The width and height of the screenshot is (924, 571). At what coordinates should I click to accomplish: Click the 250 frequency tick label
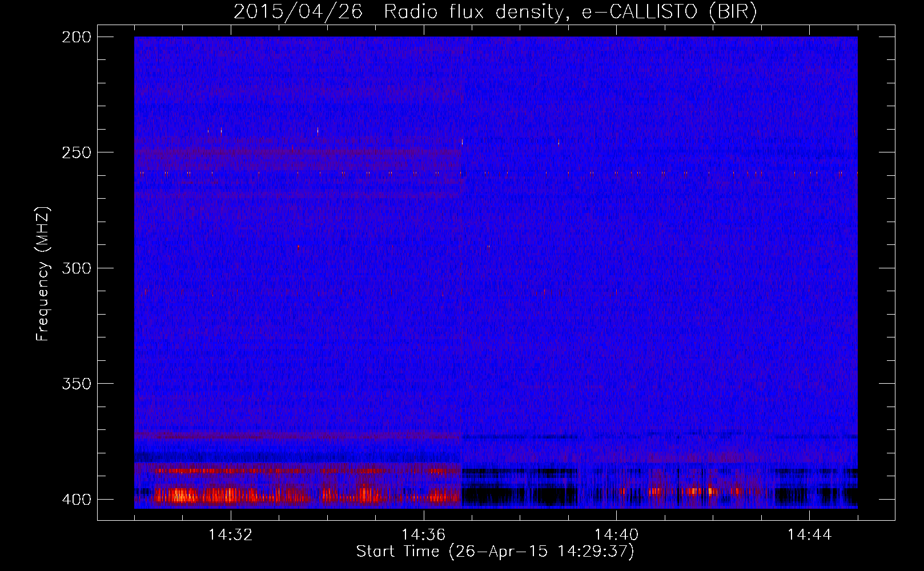[76, 152]
